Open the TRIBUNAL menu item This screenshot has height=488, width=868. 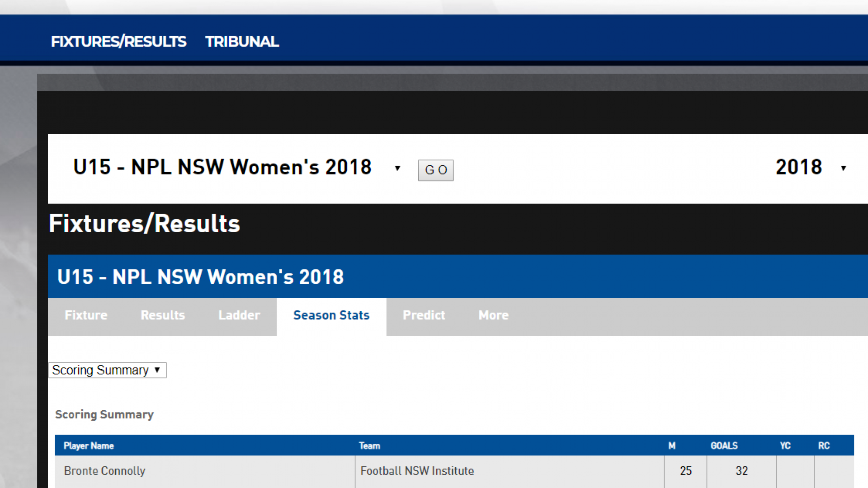tap(241, 41)
